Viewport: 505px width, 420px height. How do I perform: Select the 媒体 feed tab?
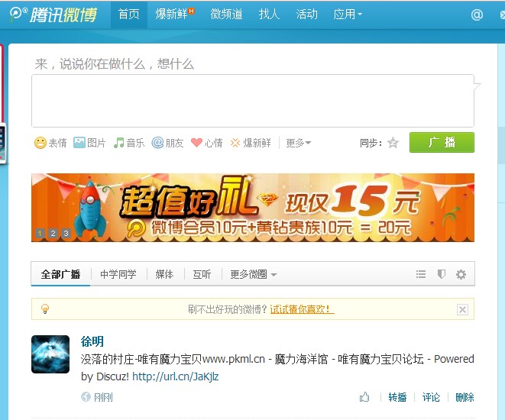(164, 274)
